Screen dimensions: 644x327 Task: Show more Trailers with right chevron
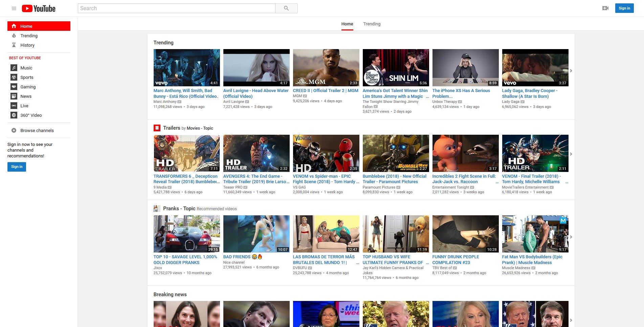click(x=571, y=154)
